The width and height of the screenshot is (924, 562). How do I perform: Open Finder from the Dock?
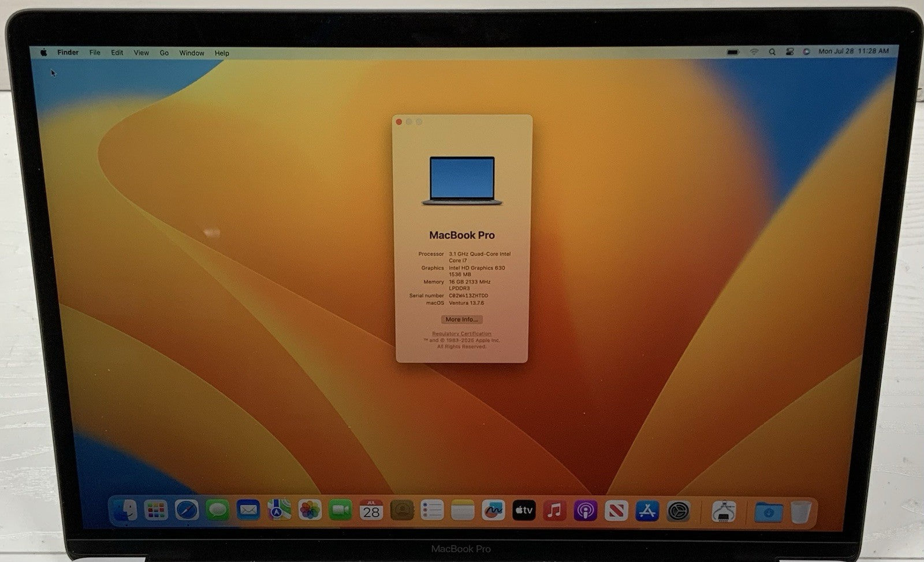pyautogui.click(x=124, y=511)
